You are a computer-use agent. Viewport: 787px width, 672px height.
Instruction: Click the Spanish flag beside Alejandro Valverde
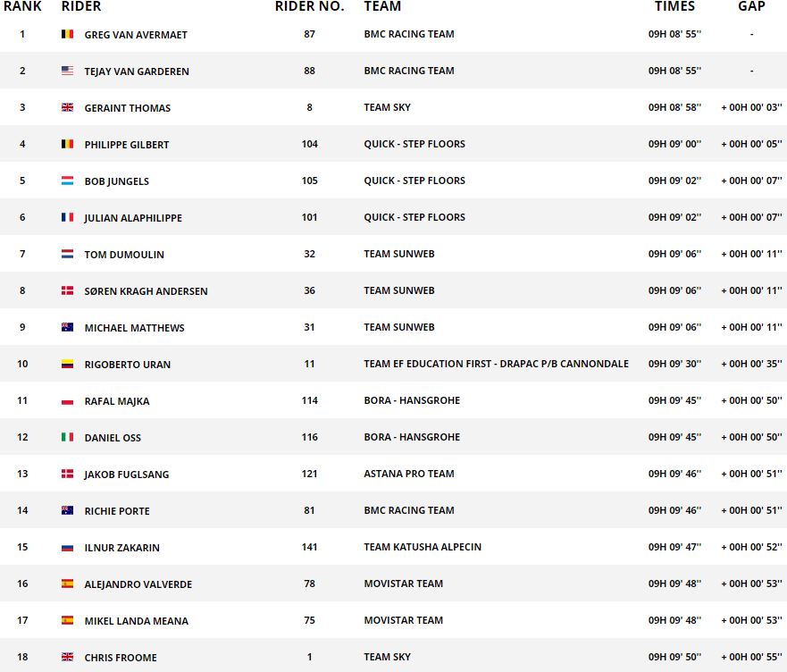click(x=67, y=584)
